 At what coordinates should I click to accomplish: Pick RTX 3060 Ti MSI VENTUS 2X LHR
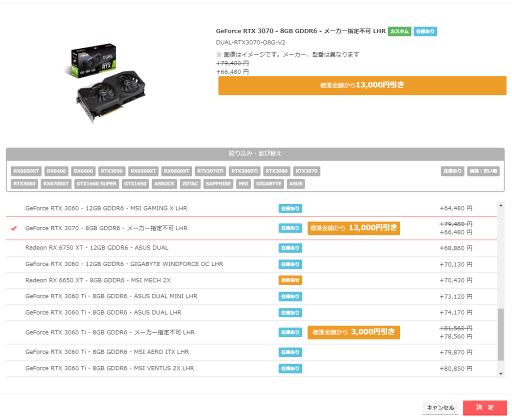click(109, 368)
